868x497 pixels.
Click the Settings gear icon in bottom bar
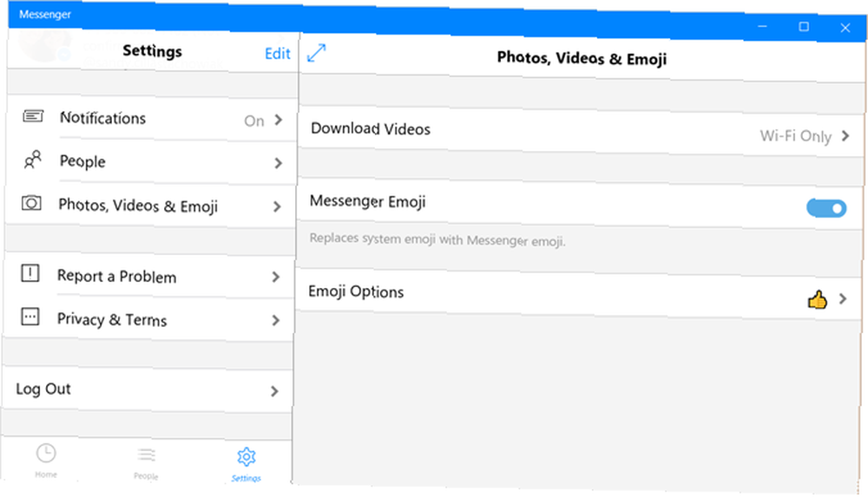pos(247,456)
